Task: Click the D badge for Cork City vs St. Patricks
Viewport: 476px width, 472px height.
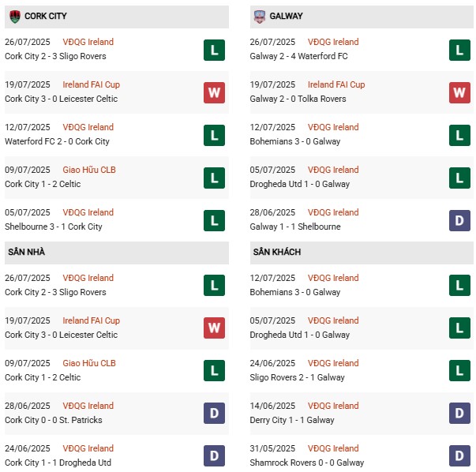Action: 214,414
